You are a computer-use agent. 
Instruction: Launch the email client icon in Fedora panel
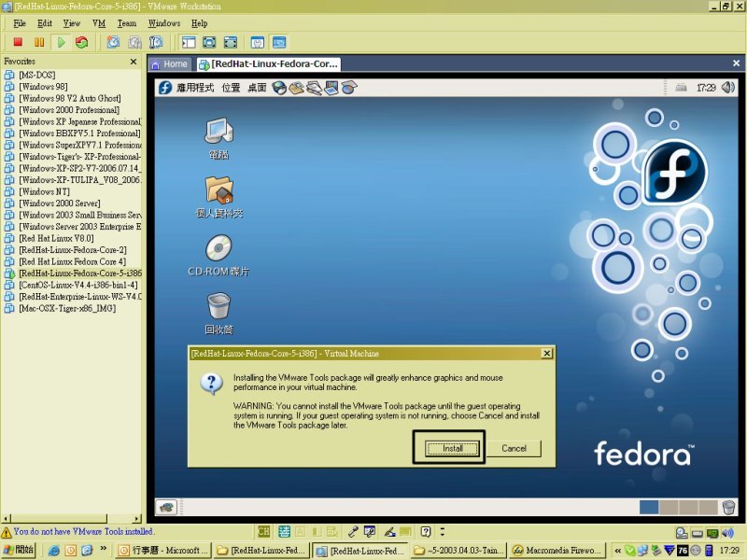(x=296, y=88)
